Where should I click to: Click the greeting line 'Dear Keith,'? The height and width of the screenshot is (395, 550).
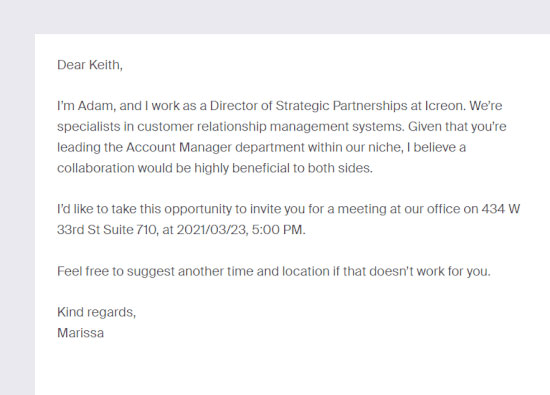pyautogui.click(x=90, y=65)
